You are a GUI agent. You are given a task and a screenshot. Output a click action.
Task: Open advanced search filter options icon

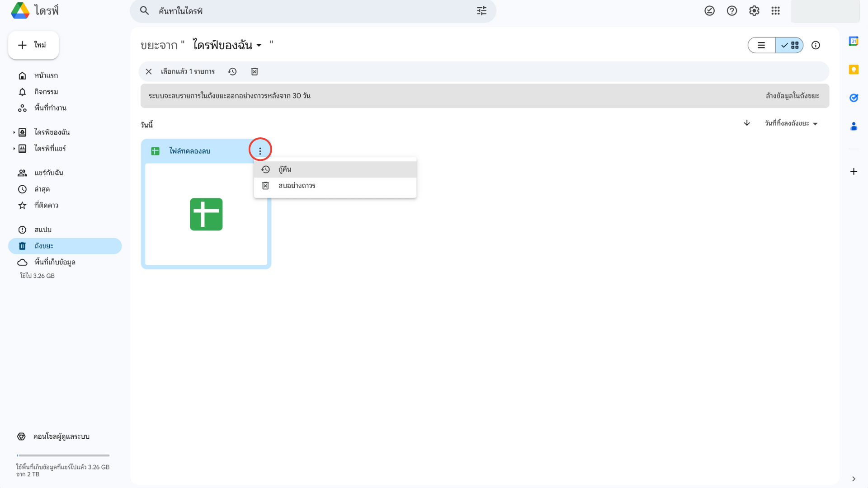[481, 10]
